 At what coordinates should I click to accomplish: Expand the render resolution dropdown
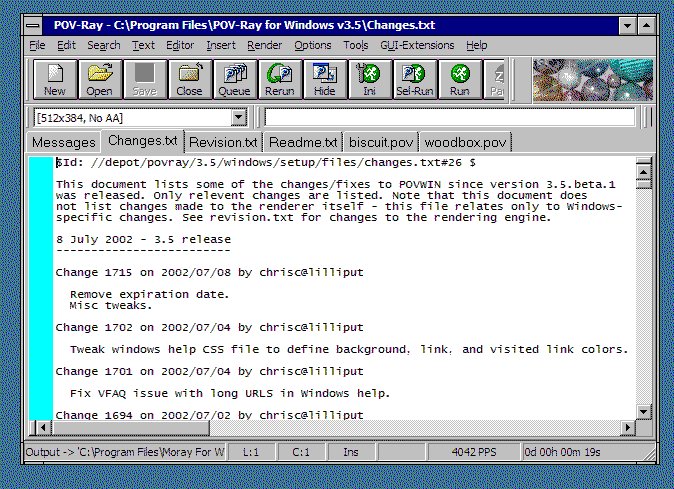click(x=238, y=117)
